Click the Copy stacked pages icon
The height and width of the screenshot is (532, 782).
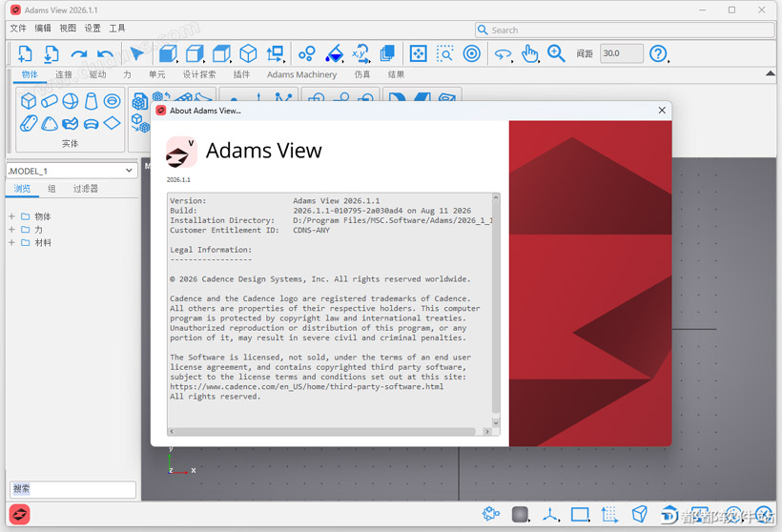point(387,53)
